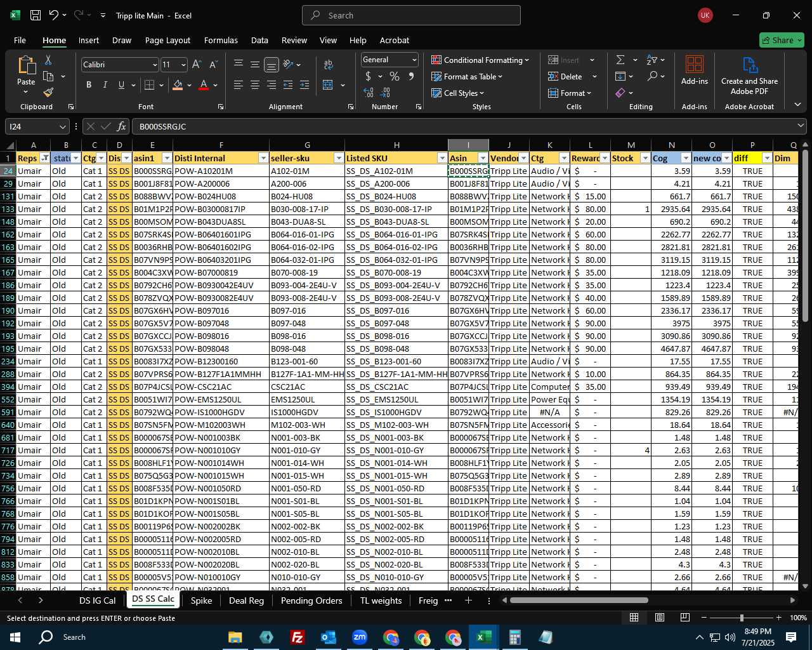Switch to Pending Orders sheet tab
The width and height of the screenshot is (812, 650).
(311, 600)
